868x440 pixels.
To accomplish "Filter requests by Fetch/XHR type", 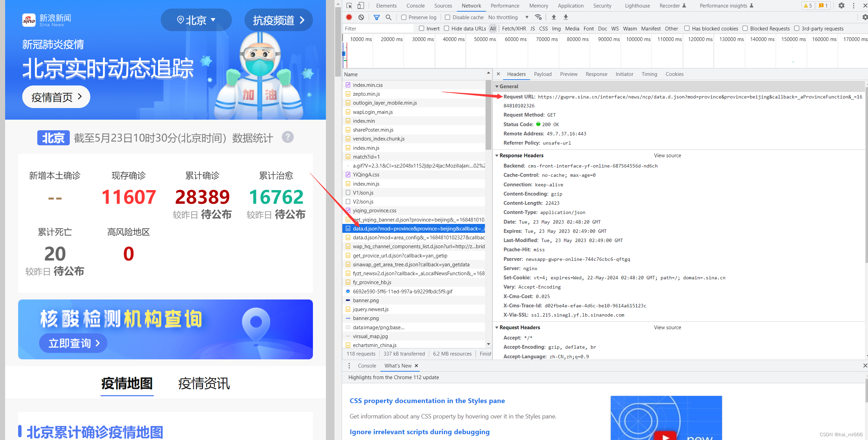I will tap(514, 29).
